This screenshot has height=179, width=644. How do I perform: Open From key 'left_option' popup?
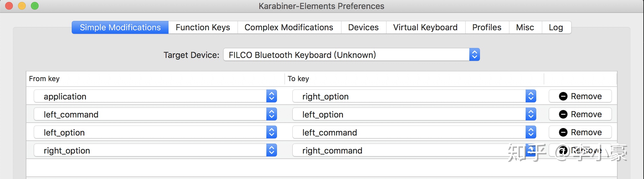point(155,132)
